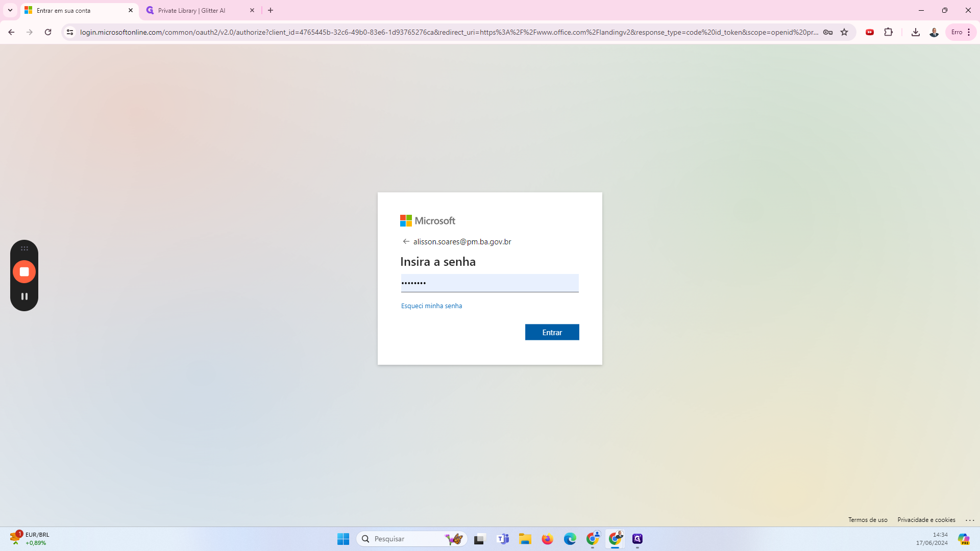980x551 pixels.
Task: Open the password manager key icon
Action: [x=828, y=32]
